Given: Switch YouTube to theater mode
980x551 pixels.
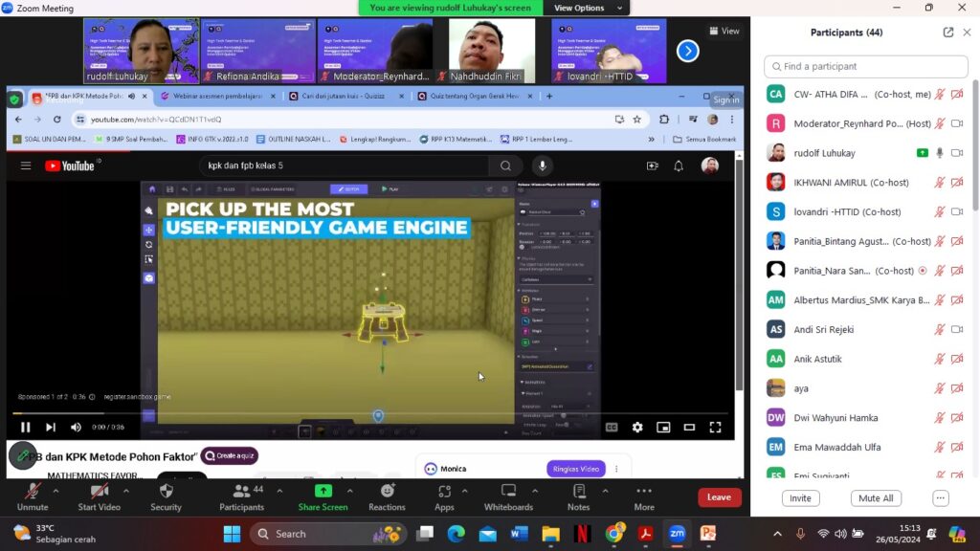Looking at the screenshot, I should point(689,428).
